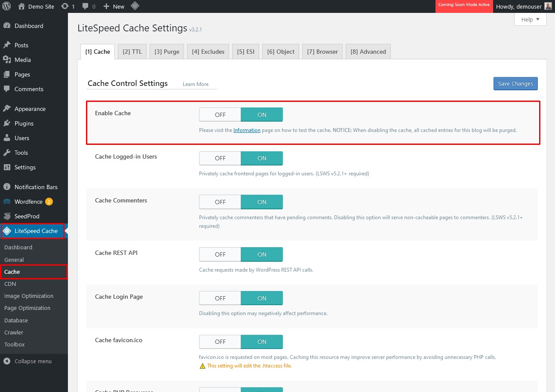This screenshot has height=392, width=555.
Task: Expand the Help dropdown
Action: click(530, 19)
